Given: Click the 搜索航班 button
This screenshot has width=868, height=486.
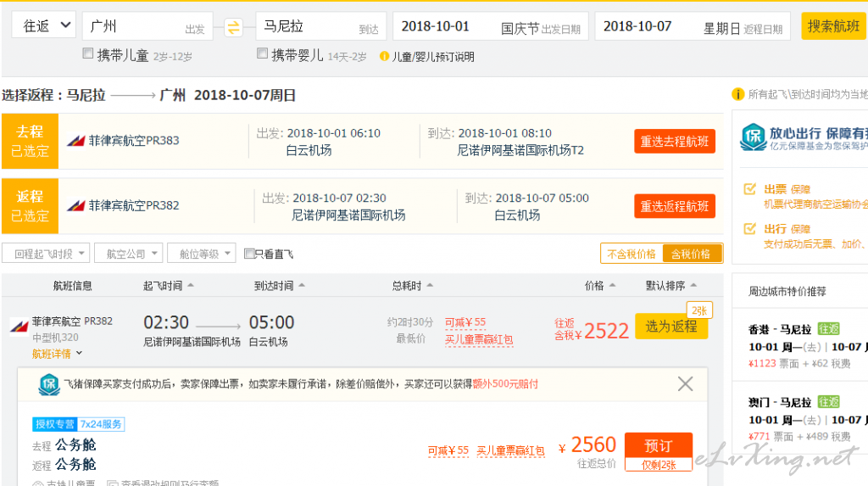Looking at the screenshot, I should tap(833, 26).
